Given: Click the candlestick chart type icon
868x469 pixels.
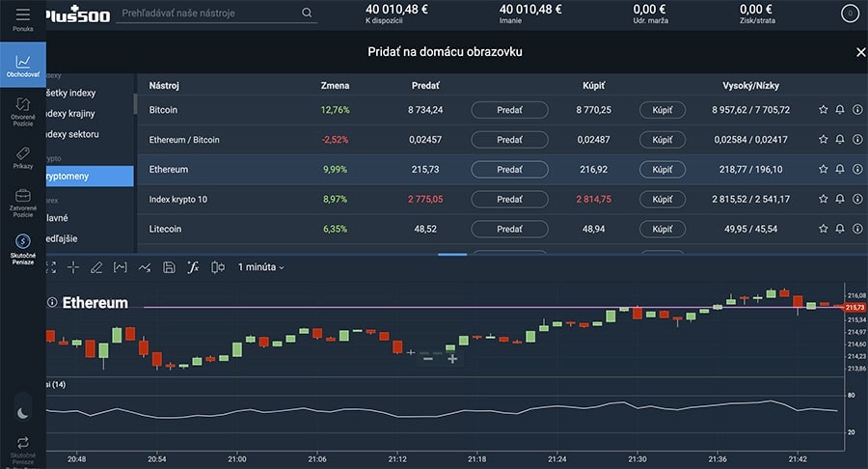Looking at the screenshot, I should click(218, 267).
